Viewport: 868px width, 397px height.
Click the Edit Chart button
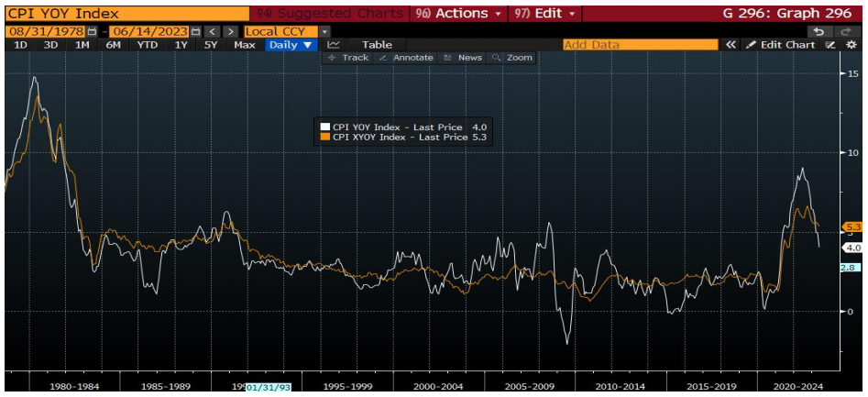point(779,44)
